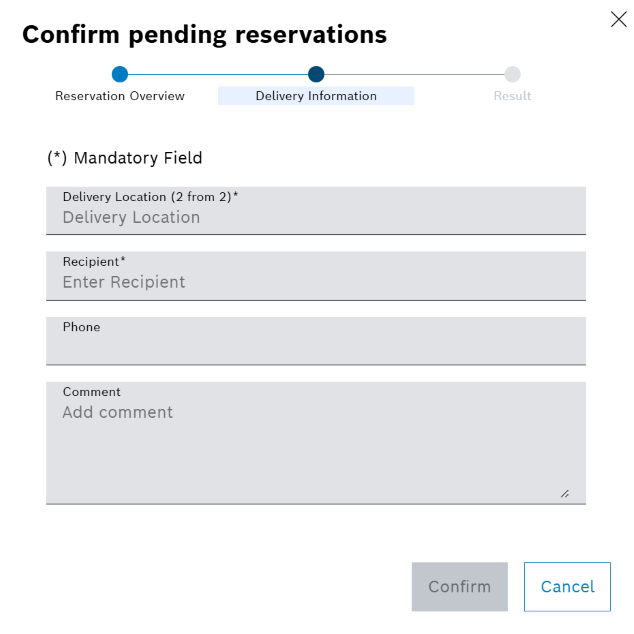Click the Comment field label
Image resolution: width=634 pixels, height=634 pixels.
[x=91, y=392]
